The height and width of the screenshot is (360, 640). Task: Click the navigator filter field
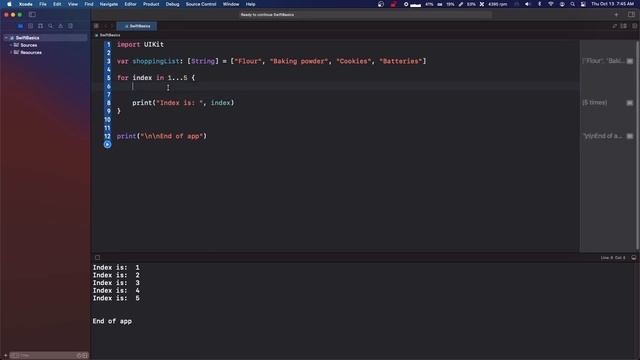click(49, 356)
